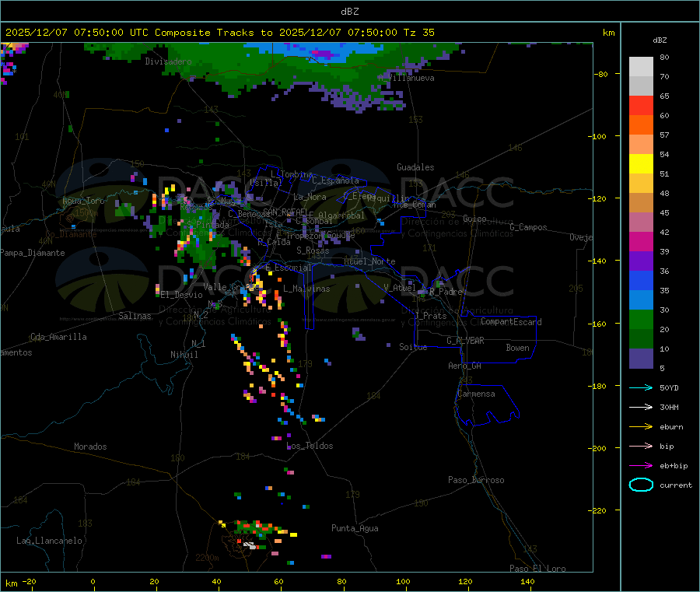700x592 pixels.
Task: Click the -80 km axis tick label
Action: [x=601, y=74]
